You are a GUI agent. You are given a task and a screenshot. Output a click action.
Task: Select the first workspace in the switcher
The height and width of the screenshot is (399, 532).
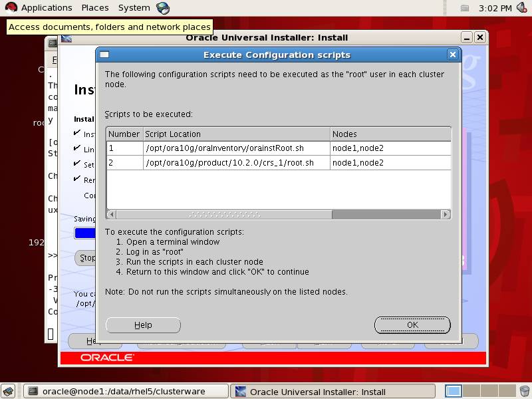453,391
